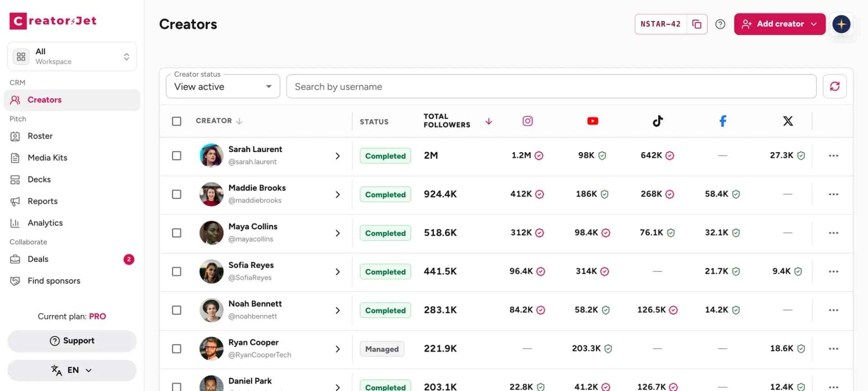Click the refresh creators list icon
Viewport: 868px width, 391px height.
pos(835,86)
